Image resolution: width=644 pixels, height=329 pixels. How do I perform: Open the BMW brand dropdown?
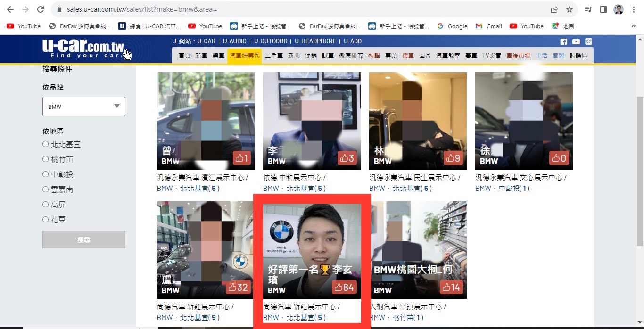[84, 107]
